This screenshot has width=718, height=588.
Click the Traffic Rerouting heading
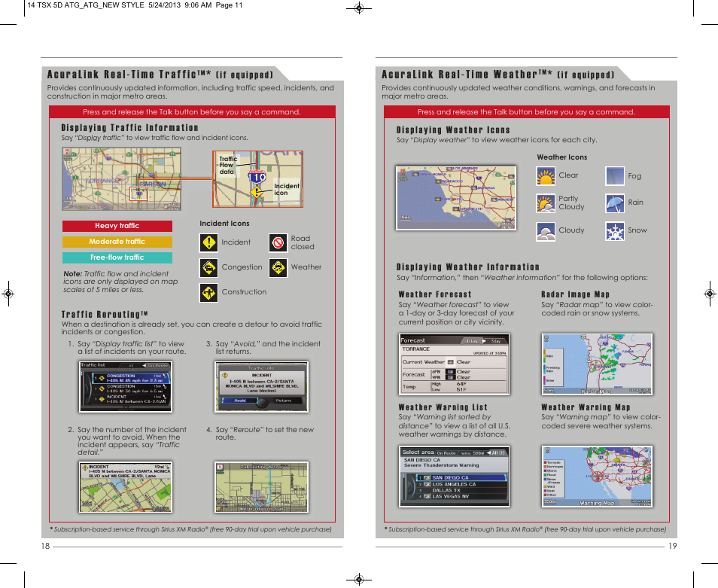pyautogui.click(x=105, y=315)
